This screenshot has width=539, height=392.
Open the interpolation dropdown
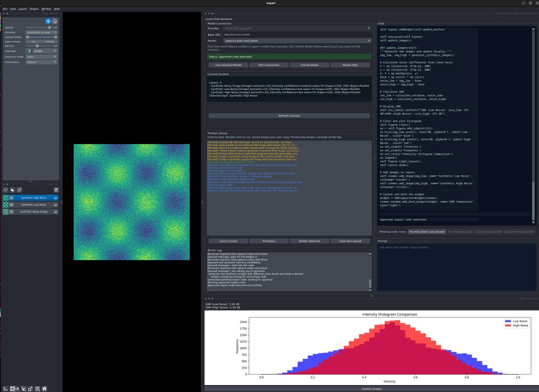point(41,62)
